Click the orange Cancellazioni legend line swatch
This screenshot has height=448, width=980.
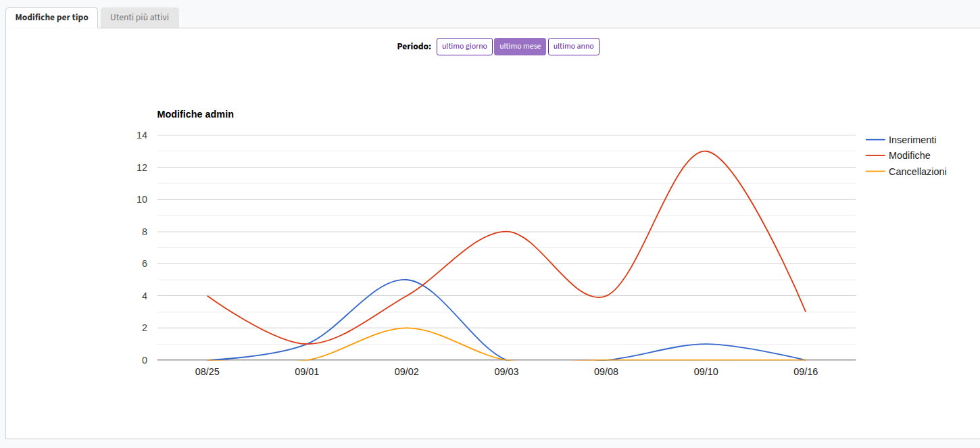click(875, 172)
